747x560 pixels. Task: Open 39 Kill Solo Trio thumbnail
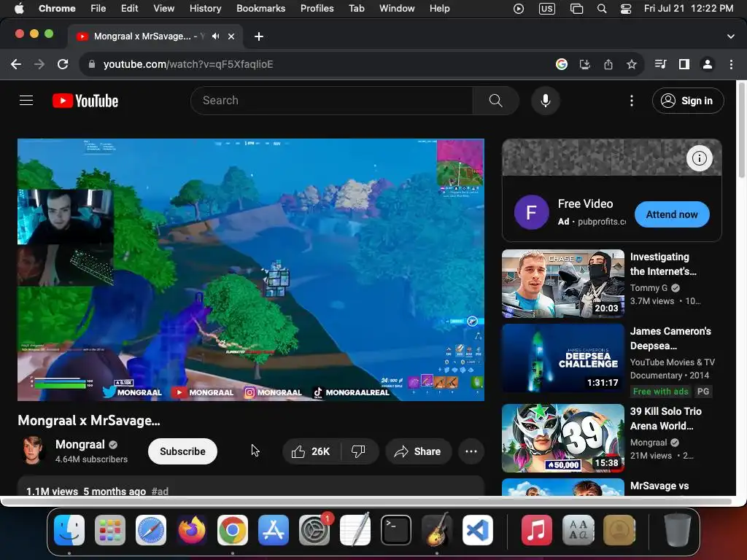pos(562,438)
